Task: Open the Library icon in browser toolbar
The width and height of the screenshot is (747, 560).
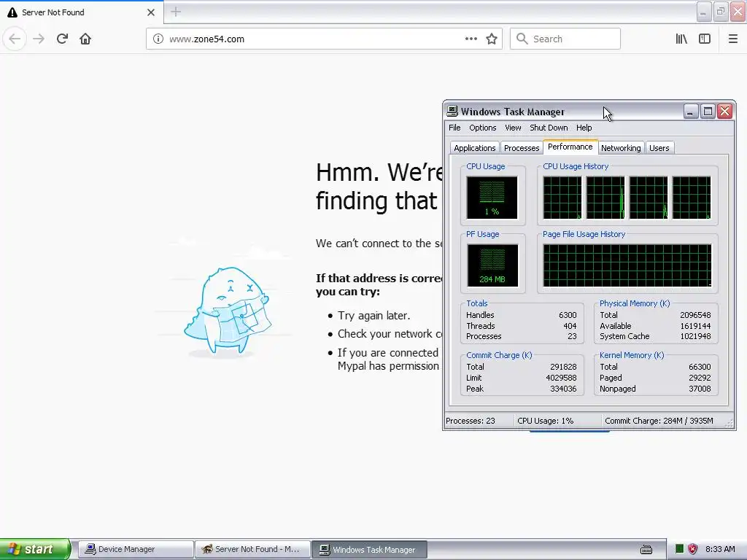Action: click(x=681, y=39)
